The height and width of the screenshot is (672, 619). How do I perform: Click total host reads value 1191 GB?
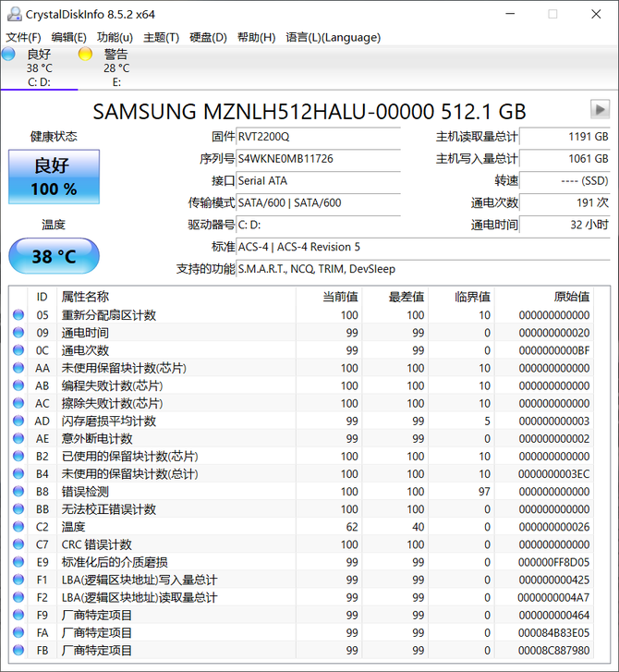click(x=564, y=137)
